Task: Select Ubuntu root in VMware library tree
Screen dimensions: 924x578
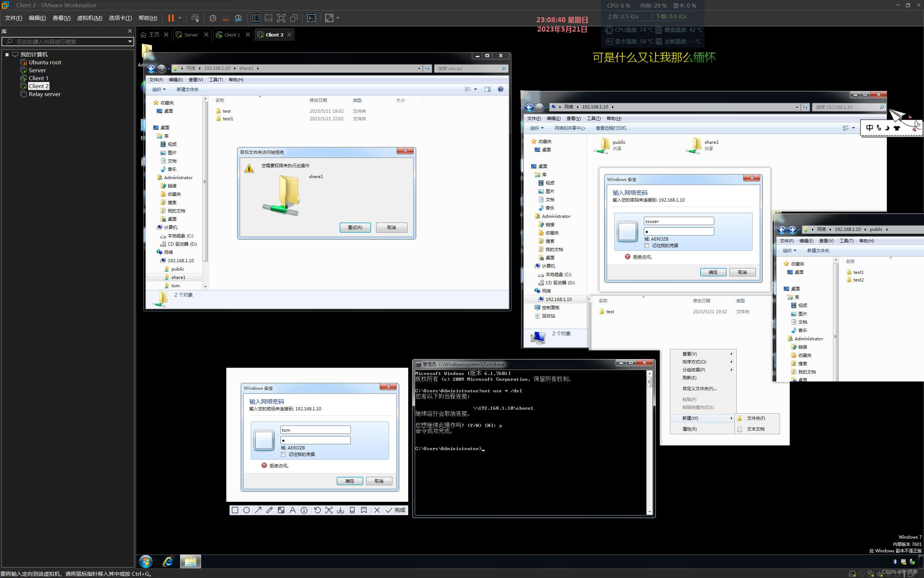Action: [x=45, y=62]
